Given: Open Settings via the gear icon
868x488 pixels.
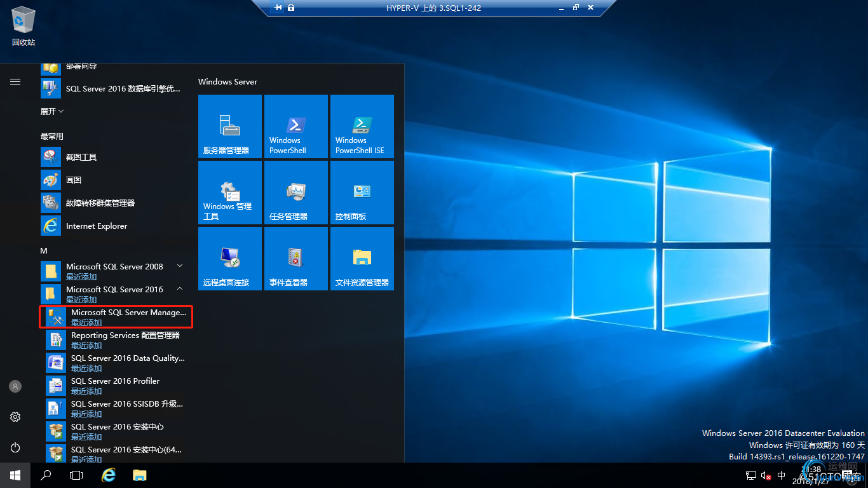Looking at the screenshot, I should (15, 417).
